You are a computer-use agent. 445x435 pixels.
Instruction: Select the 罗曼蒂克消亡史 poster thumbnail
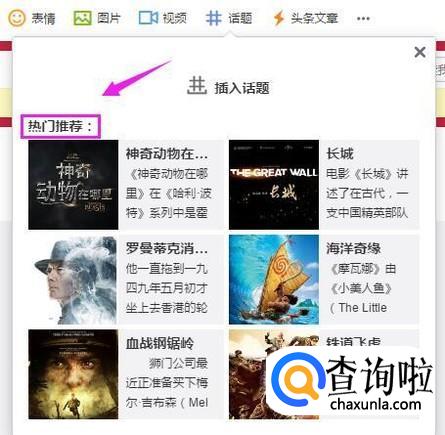point(73,280)
